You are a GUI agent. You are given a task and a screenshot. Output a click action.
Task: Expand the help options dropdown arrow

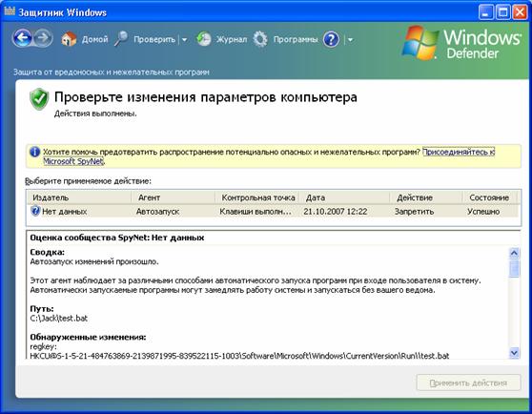350,40
